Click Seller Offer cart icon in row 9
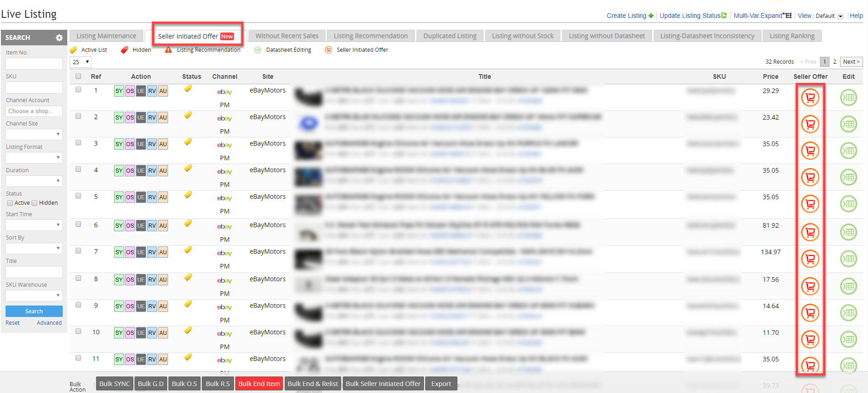 pos(810,313)
